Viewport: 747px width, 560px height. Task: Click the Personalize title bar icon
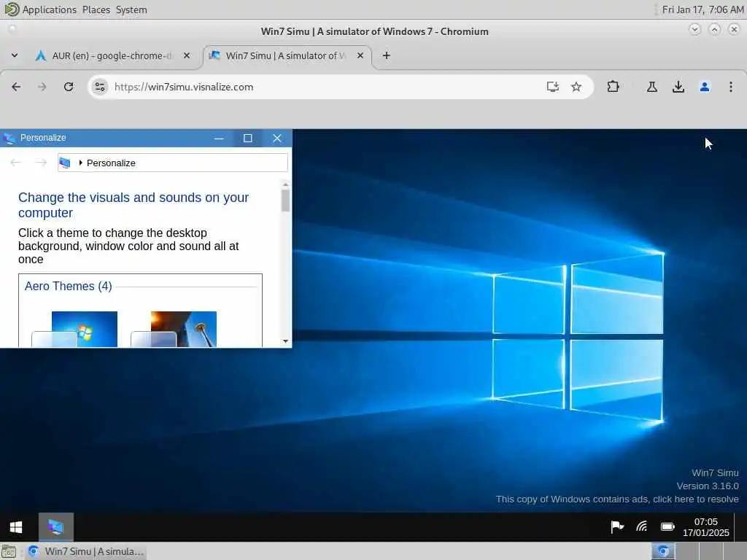point(9,138)
